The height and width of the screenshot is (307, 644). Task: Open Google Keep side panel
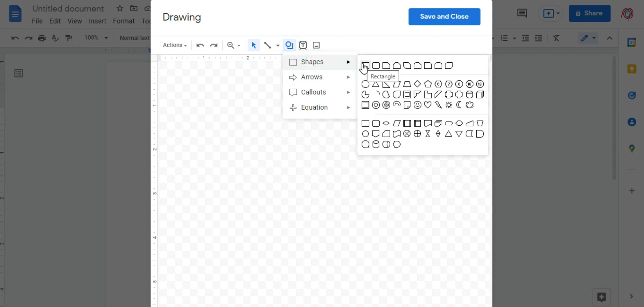[632, 69]
